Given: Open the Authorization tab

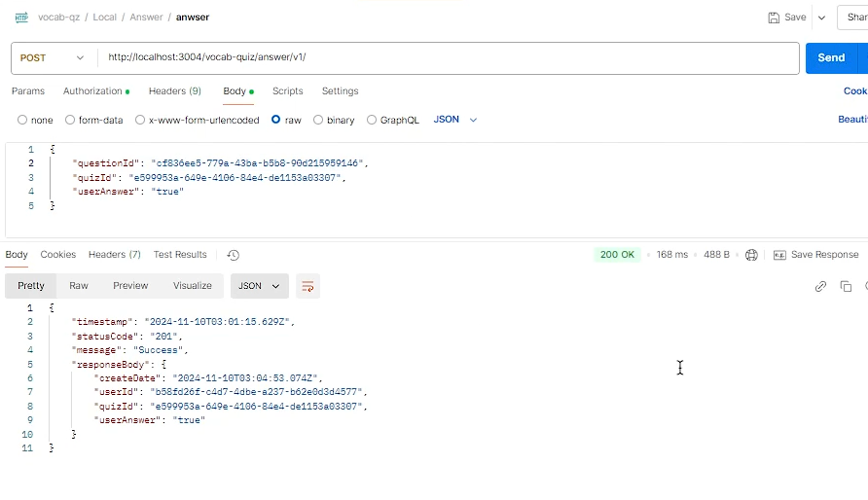Looking at the screenshot, I should [95, 91].
